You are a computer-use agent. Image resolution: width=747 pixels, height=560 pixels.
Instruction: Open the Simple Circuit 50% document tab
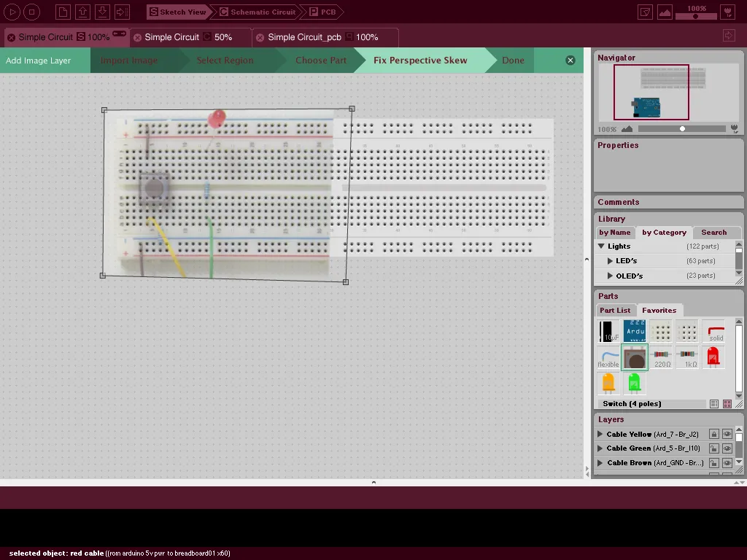point(189,37)
